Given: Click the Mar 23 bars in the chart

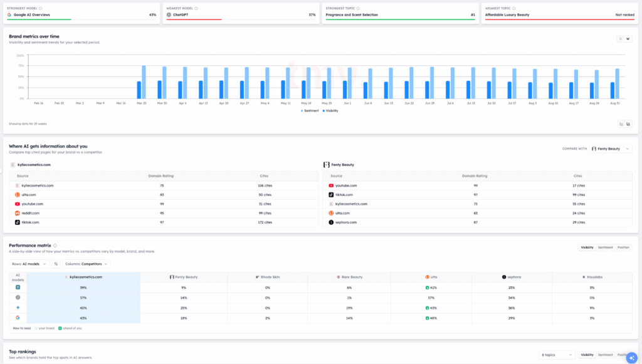Looking at the screenshot, I should click(141, 82).
